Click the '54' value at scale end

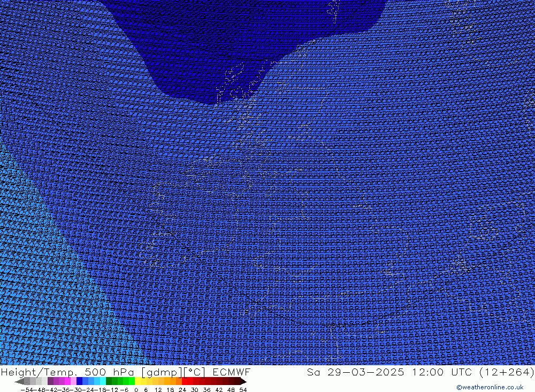click(x=243, y=390)
